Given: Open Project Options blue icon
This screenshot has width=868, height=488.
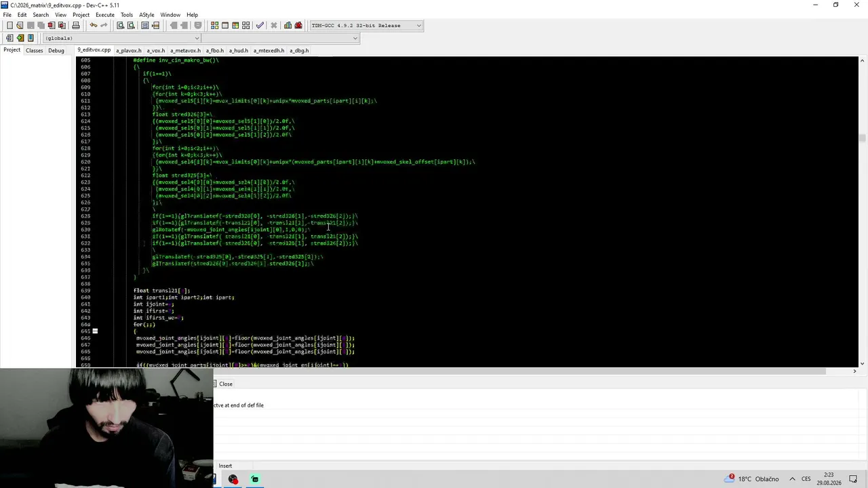Looking at the screenshot, I should click(x=31, y=38).
